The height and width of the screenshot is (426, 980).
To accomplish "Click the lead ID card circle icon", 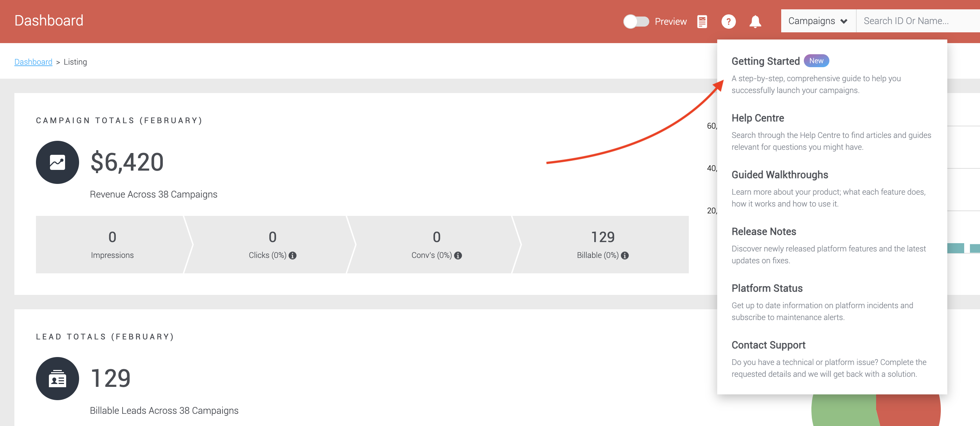I will (58, 379).
